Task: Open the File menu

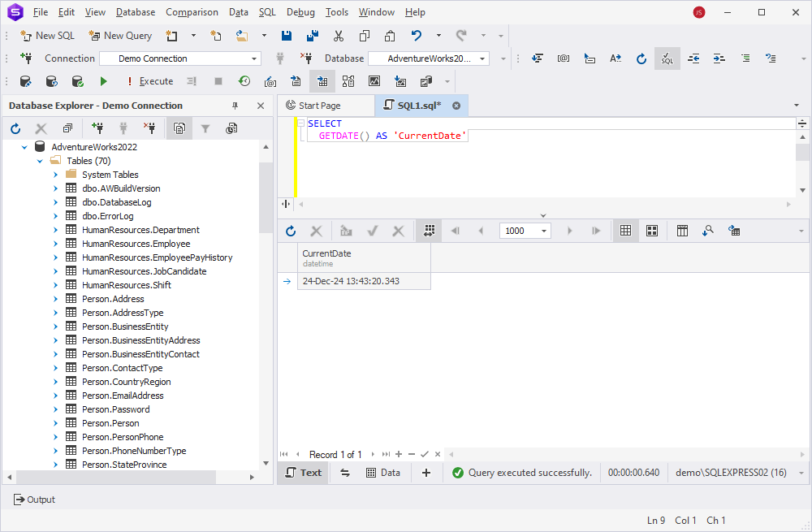Action: click(x=40, y=12)
